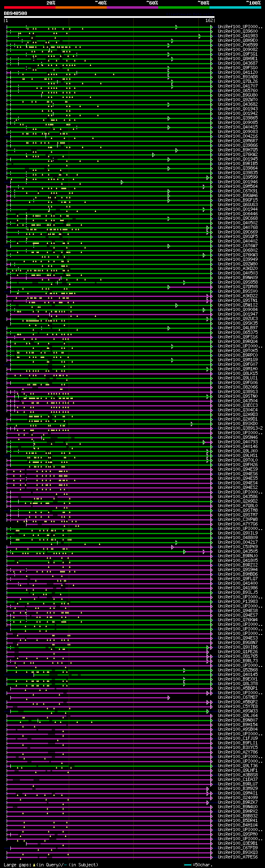Select label UniRef100_B9RIB5
This screenshot has height=868, width=265.
coord(238,163)
